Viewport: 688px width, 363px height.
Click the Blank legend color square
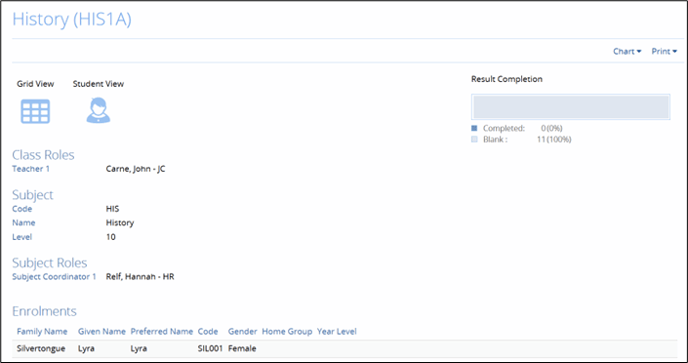pos(474,140)
